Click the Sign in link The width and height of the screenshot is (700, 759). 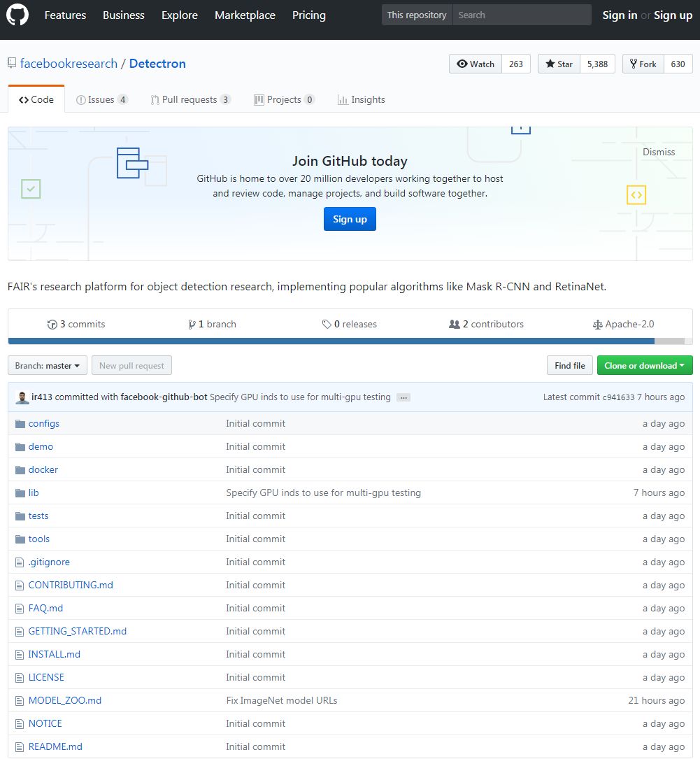[619, 15]
